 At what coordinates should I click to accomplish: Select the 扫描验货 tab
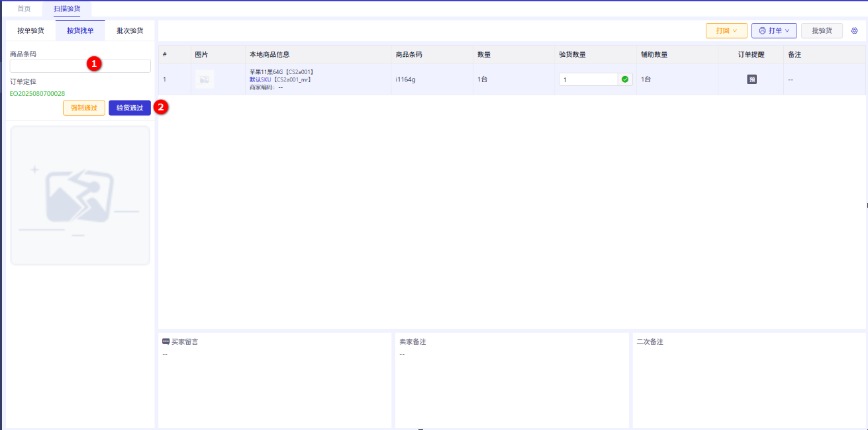point(67,9)
